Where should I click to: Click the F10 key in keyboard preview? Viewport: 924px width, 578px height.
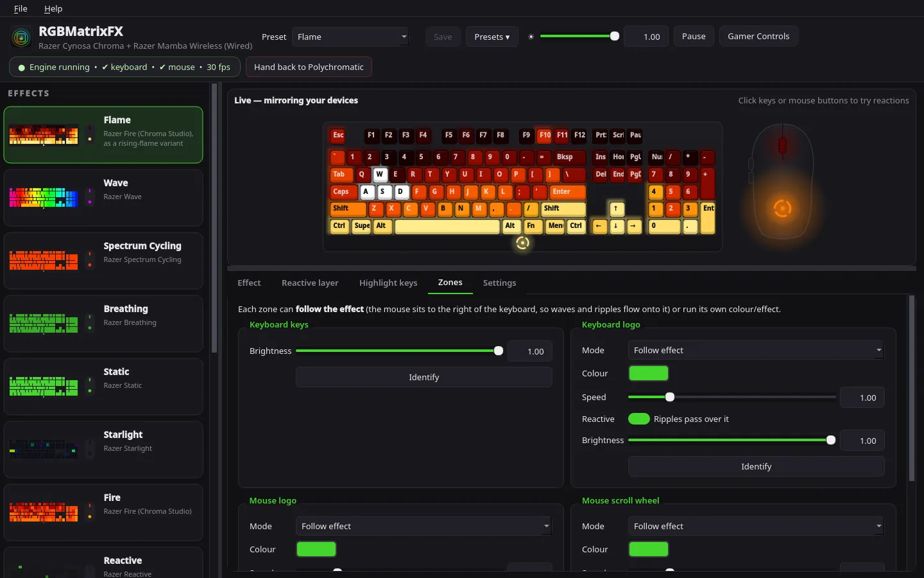coord(545,136)
